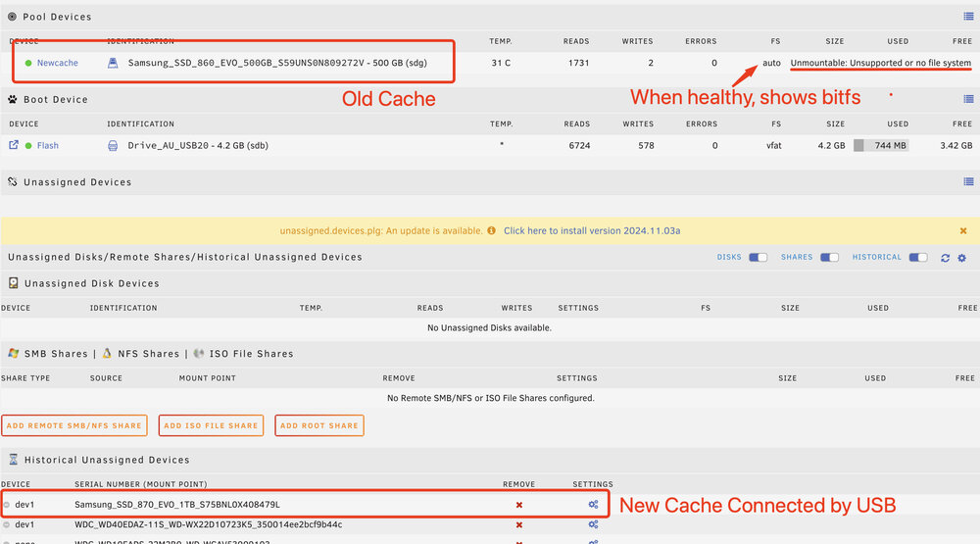Screen dimensions: 980x544
Task: Dismiss the unassigned.devices update banner
Action: [x=963, y=230]
